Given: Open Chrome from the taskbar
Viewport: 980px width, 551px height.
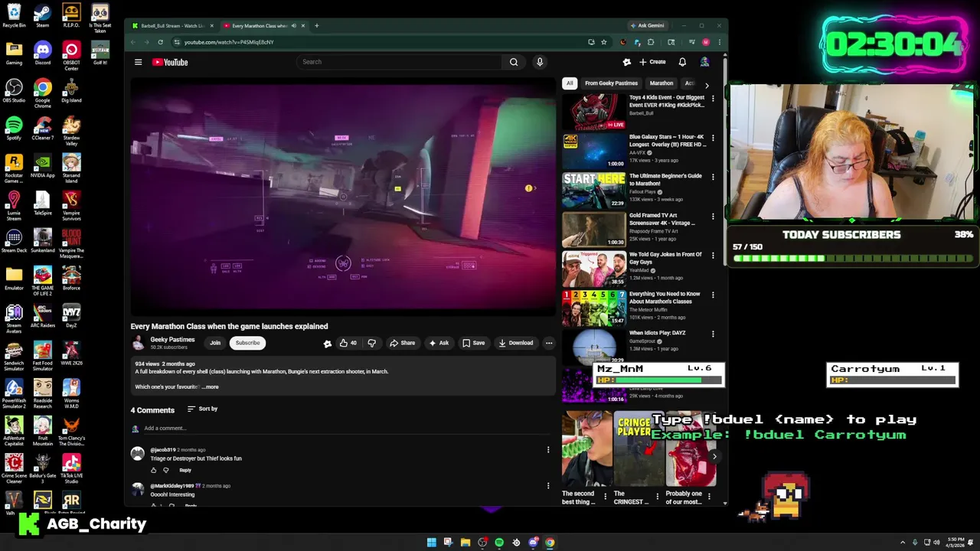Looking at the screenshot, I should 550,543.
